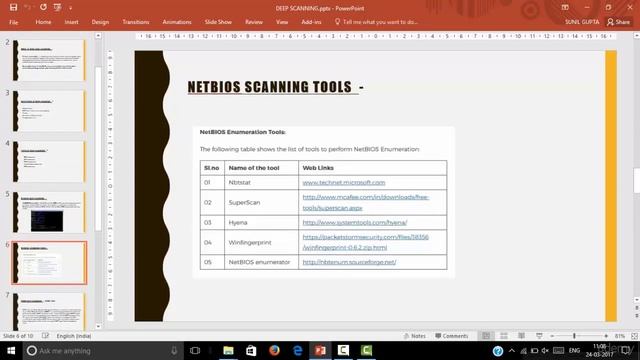This screenshot has height=360, width=640.
Task: Select the slide 7 thumbnail
Action: (x=49, y=311)
